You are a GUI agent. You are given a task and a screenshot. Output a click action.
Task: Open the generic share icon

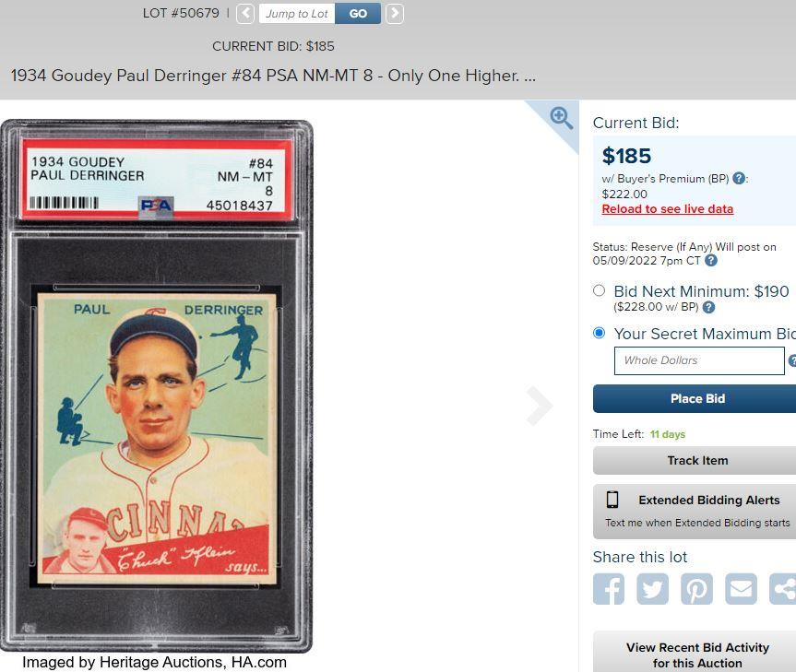[x=783, y=589]
